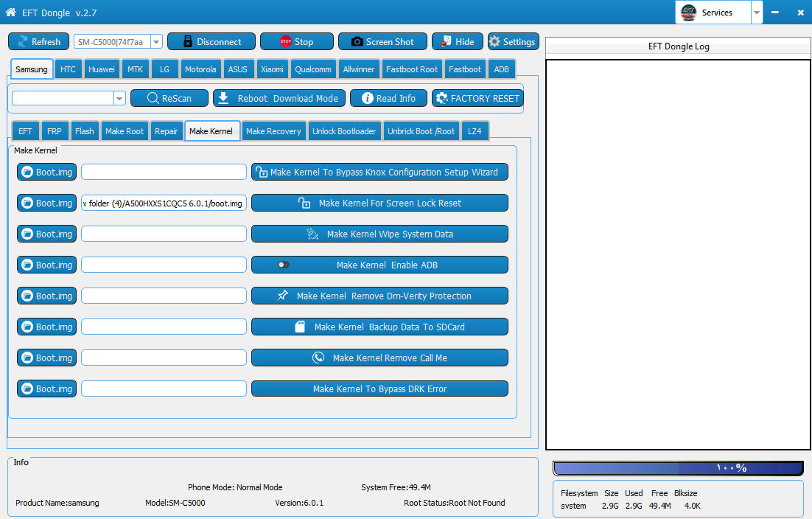Switch to the Xiaomi tab
The image size is (812, 519).
[272, 69]
